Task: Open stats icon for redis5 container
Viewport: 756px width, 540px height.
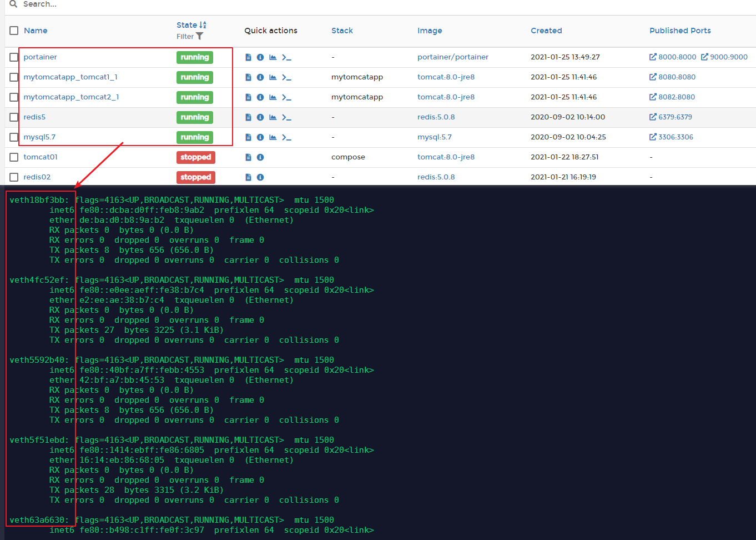Action: tap(273, 117)
